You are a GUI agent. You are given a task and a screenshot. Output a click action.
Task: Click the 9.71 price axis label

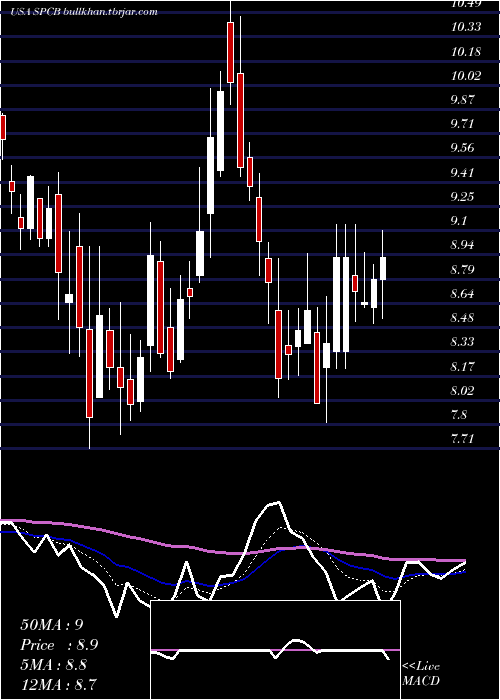pyautogui.click(x=462, y=124)
